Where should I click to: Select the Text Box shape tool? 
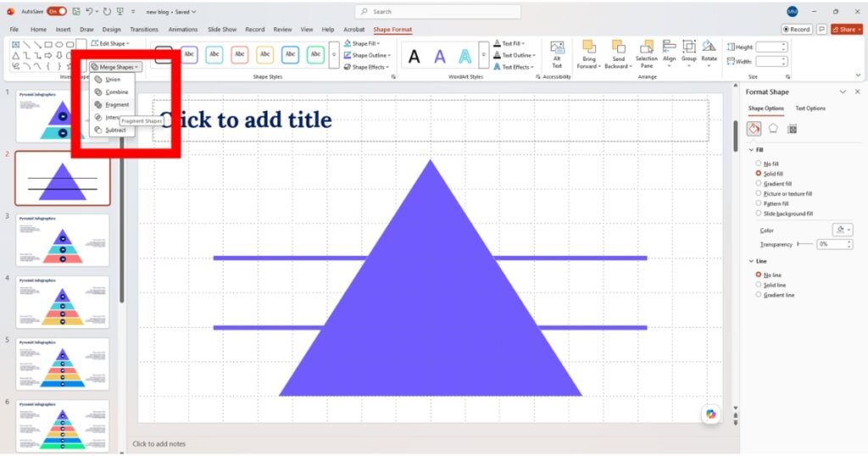coord(15,44)
